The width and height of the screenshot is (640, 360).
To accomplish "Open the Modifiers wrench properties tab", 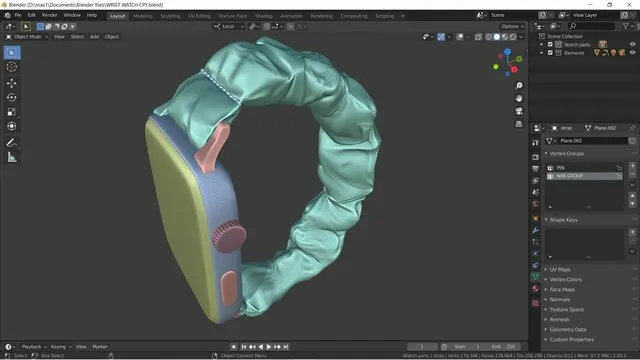I will (536, 230).
